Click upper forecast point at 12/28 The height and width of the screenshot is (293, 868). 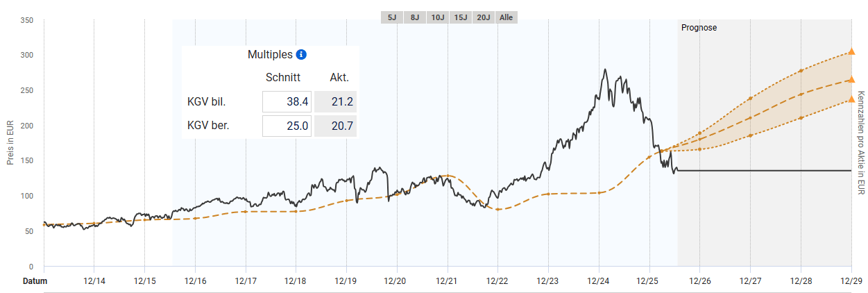coord(801,71)
